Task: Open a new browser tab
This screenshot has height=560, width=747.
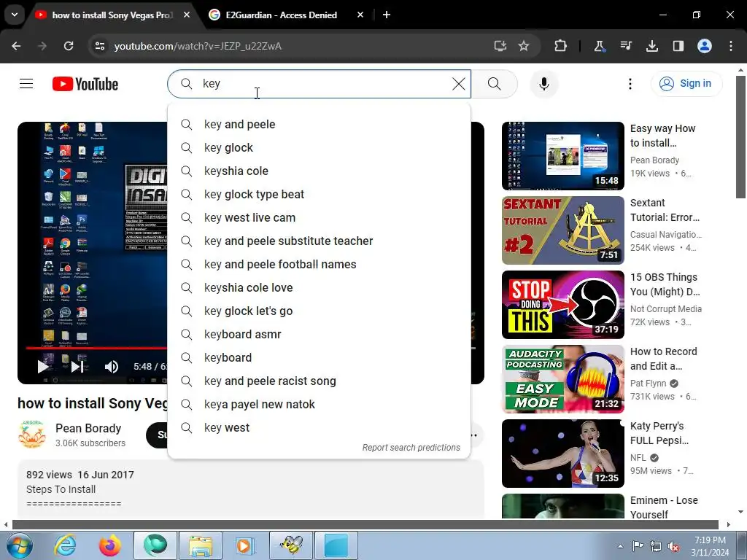Action: point(387,15)
